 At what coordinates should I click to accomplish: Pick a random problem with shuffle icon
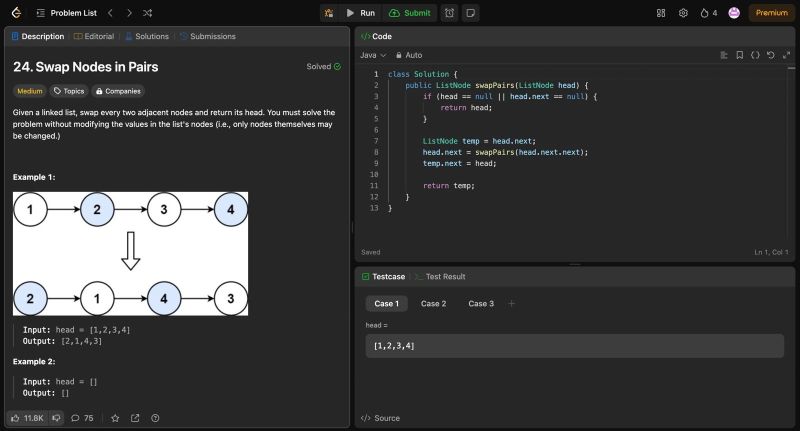147,13
